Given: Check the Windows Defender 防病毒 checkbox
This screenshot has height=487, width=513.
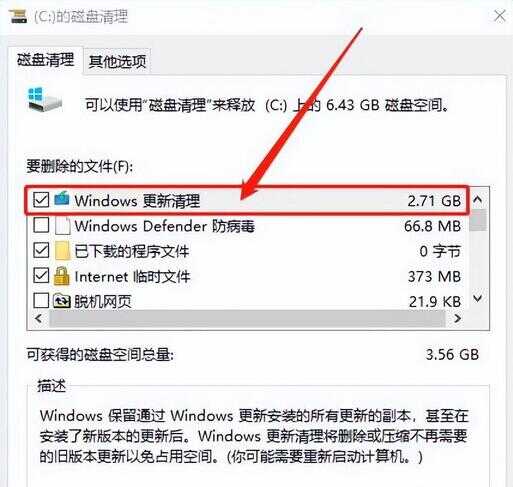Looking at the screenshot, I should pos(41,225).
